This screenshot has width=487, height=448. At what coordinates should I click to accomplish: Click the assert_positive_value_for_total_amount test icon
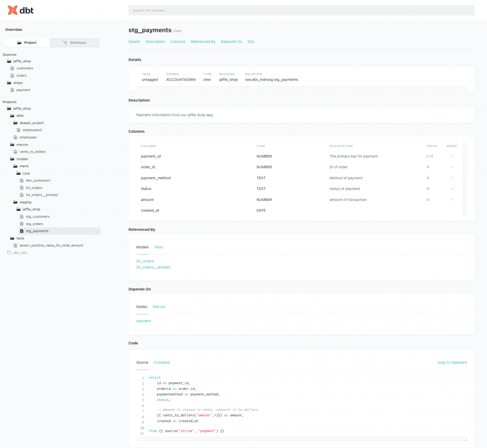[x=15, y=245]
